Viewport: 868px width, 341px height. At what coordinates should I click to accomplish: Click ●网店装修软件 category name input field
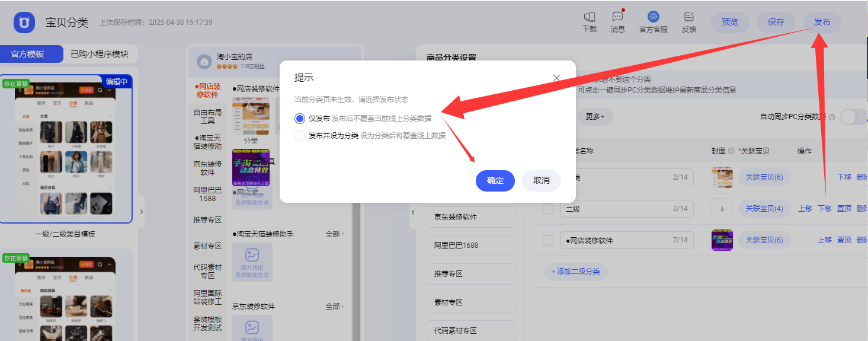pos(627,240)
